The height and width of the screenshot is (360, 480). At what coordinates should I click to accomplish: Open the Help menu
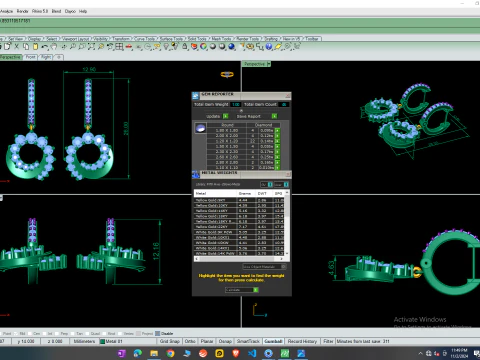83,11
